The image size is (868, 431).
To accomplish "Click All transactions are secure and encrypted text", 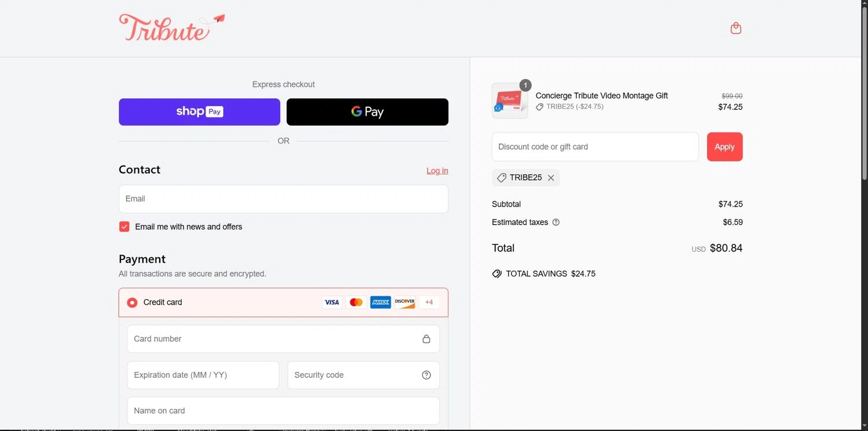I will 193,274.
